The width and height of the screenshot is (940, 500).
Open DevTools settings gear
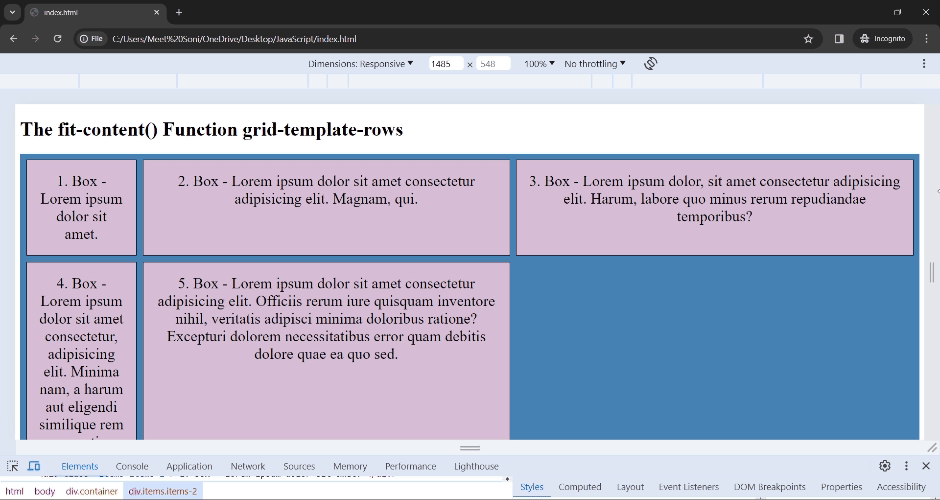click(885, 466)
